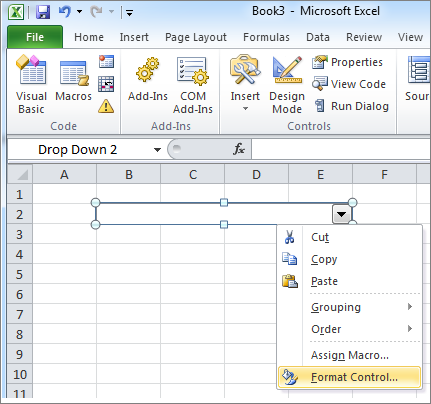Click the Insert Function fx button
This screenshot has width=431, height=404.
pyautogui.click(x=239, y=149)
